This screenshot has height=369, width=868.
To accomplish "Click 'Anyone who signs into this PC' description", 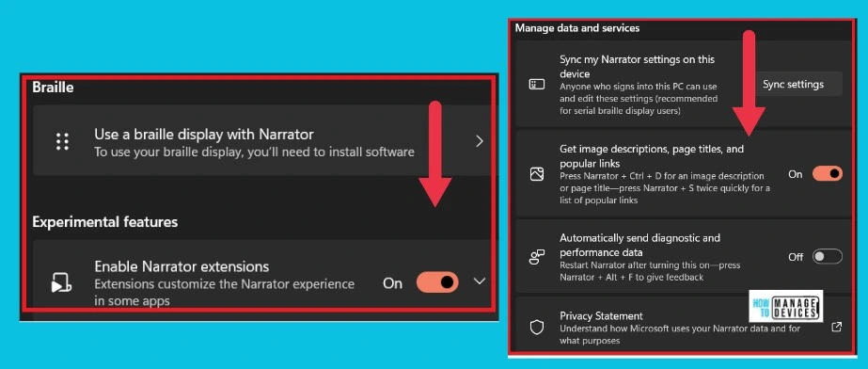I will [x=639, y=99].
